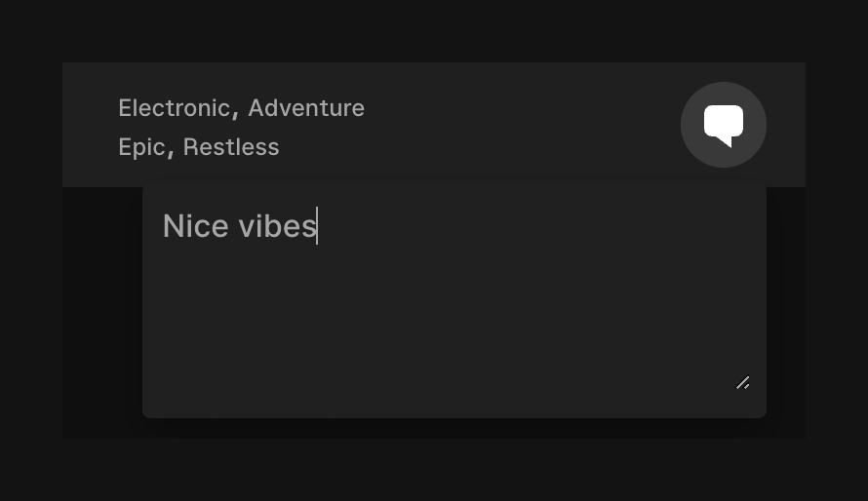
Task: Click the resize grip of the comment box
Action: pos(742,383)
